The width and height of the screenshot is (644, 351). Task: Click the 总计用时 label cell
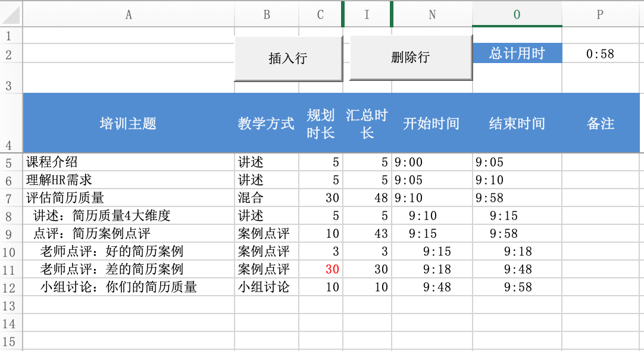pyautogui.click(x=517, y=54)
